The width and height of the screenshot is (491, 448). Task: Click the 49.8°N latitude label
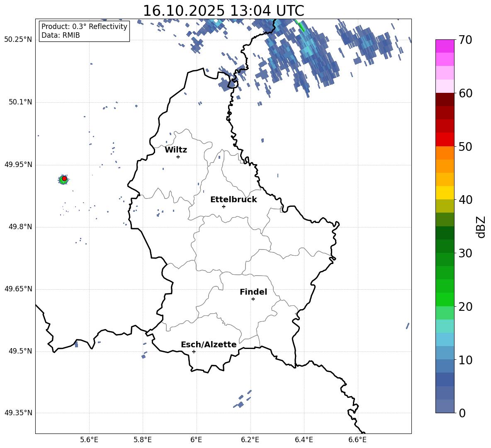[20, 227]
